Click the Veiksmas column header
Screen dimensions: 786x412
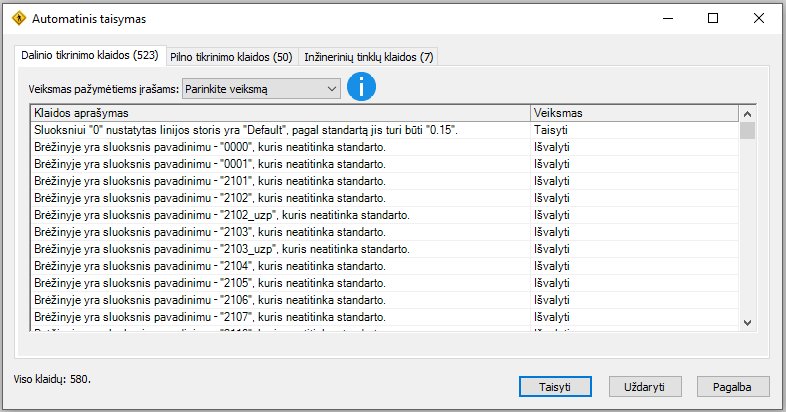coord(634,113)
